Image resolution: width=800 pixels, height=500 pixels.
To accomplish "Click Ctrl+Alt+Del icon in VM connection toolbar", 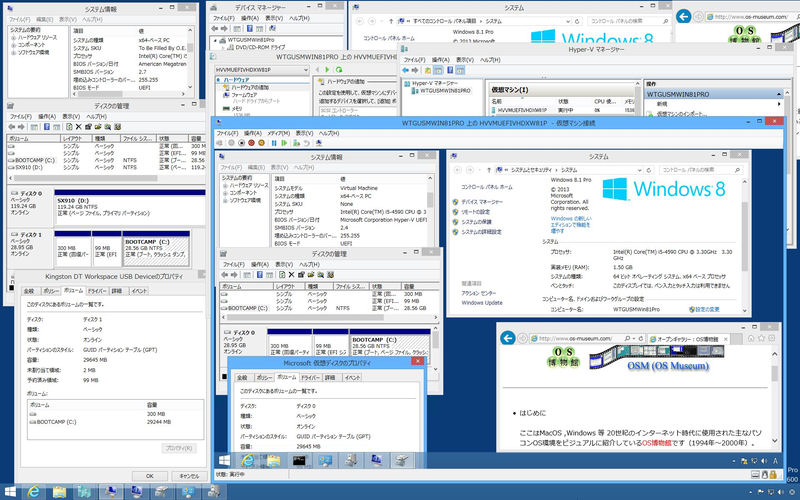I will [x=219, y=143].
